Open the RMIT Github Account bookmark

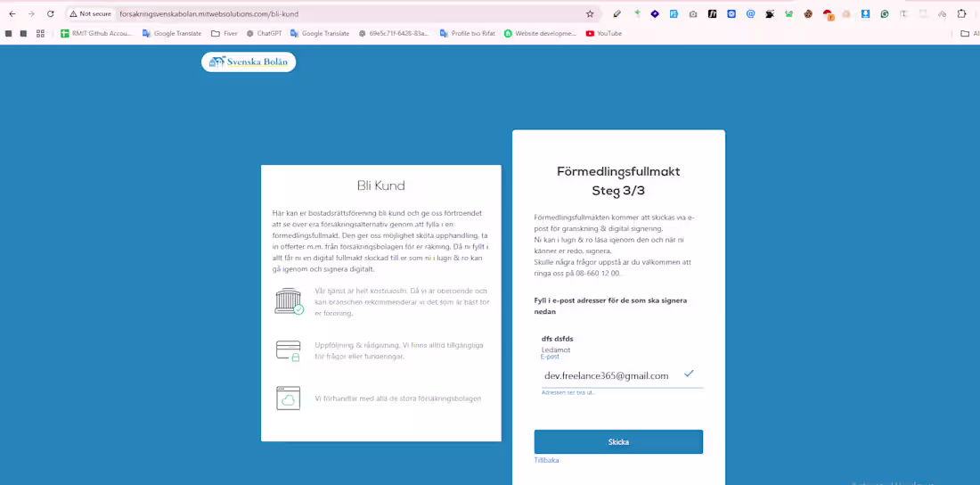[x=97, y=33]
